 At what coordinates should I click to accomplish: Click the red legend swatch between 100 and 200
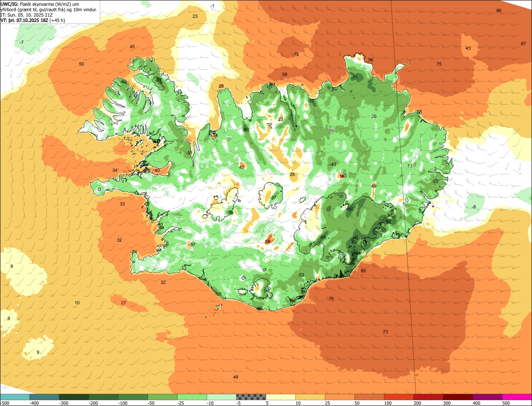point(399,396)
